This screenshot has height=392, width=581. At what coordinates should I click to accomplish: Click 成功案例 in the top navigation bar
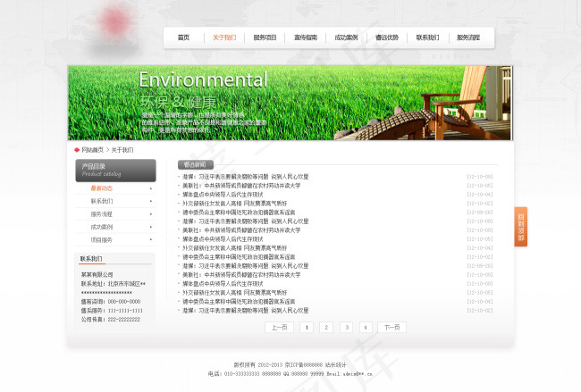(346, 38)
